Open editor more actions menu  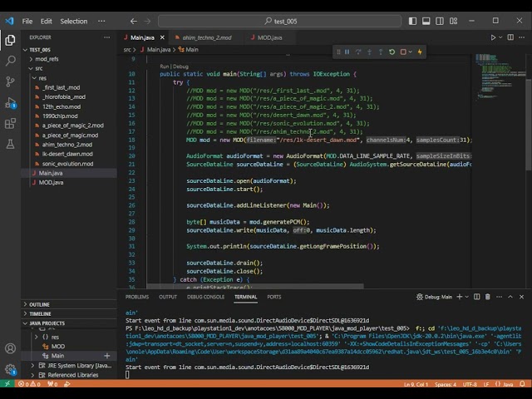522,37
